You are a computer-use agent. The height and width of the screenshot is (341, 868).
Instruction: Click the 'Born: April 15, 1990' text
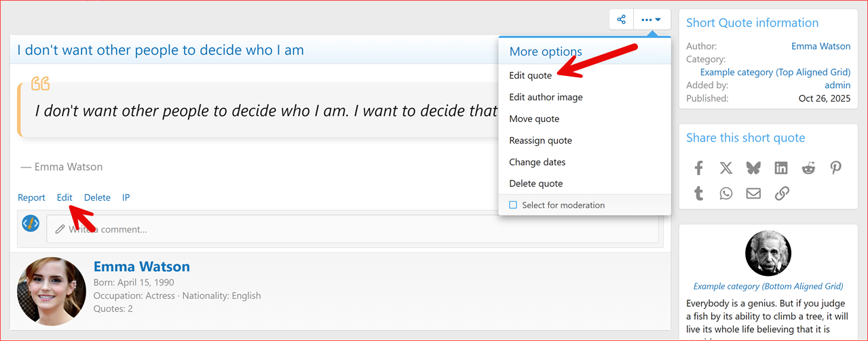pos(134,283)
